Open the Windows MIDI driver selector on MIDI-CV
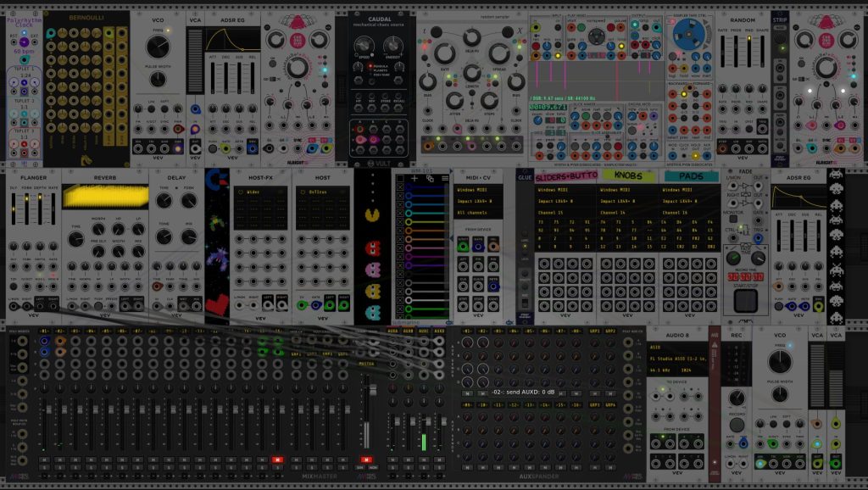The image size is (868, 490). (478, 190)
